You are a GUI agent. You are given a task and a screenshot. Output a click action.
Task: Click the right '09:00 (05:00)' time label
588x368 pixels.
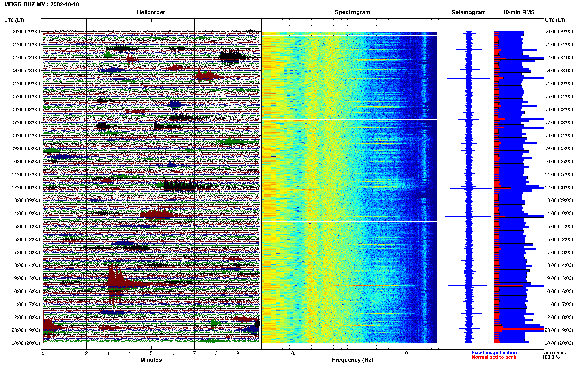point(559,148)
